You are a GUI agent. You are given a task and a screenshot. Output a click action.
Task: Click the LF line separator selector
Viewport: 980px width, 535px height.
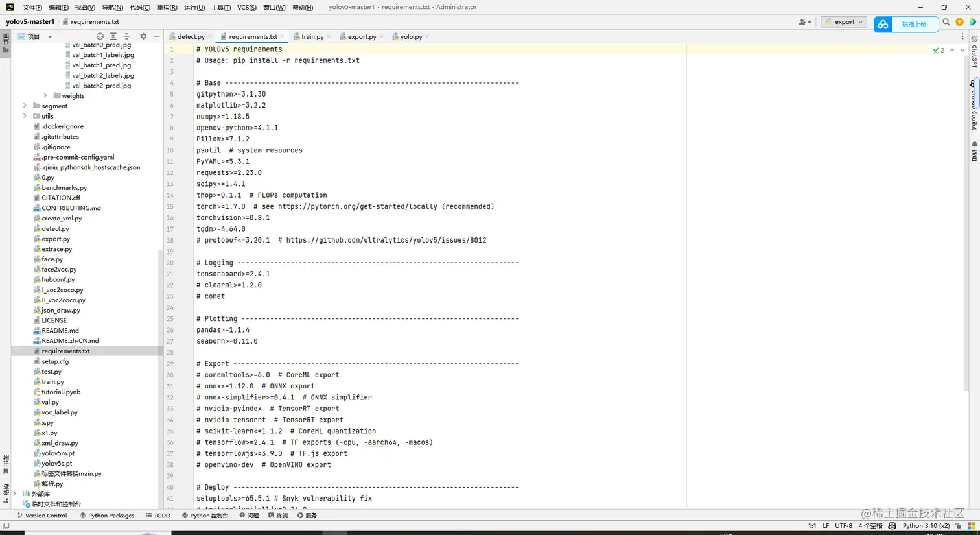pos(826,526)
